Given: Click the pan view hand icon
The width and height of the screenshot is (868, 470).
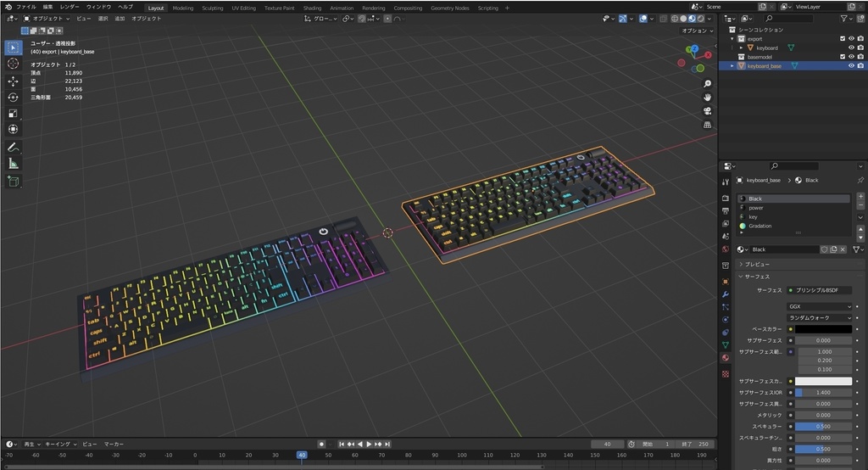Looking at the screenshot, I should (707, 97).
